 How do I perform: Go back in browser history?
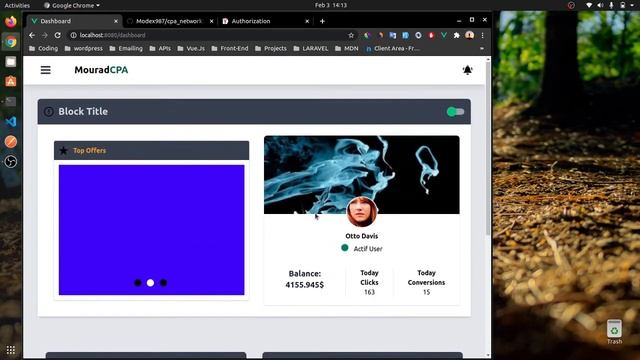(x=32, y=36)
